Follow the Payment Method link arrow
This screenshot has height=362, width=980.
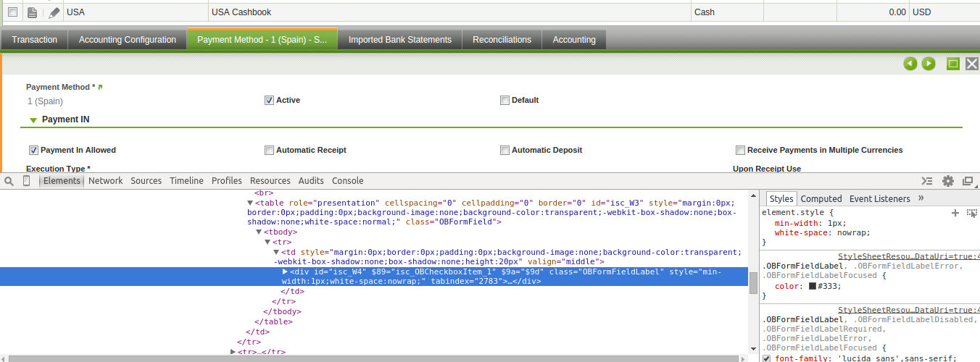pyautogui.click(x=100, y=88)
